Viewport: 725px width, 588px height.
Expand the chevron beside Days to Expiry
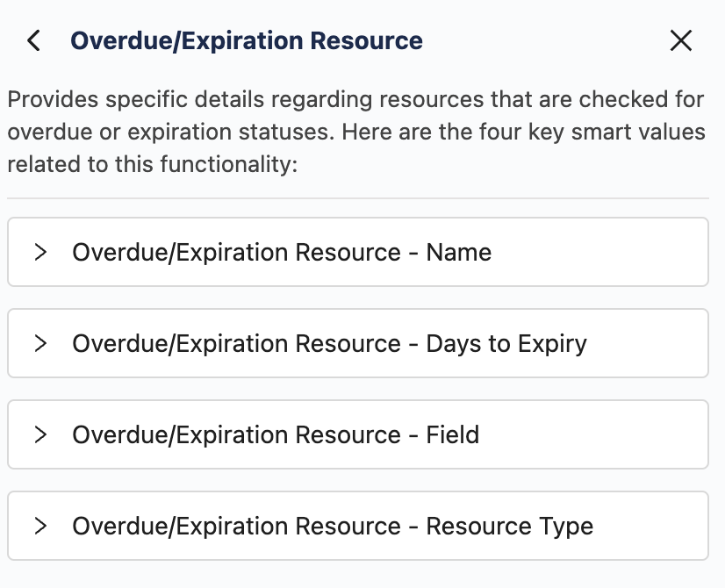pyautogui.click(x=39, y=343)
